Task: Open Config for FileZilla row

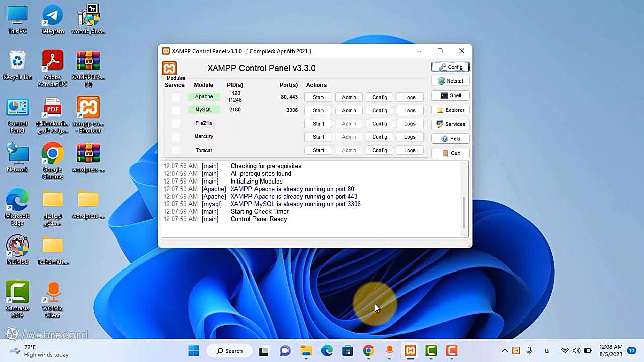Action: tap(380, 124)
